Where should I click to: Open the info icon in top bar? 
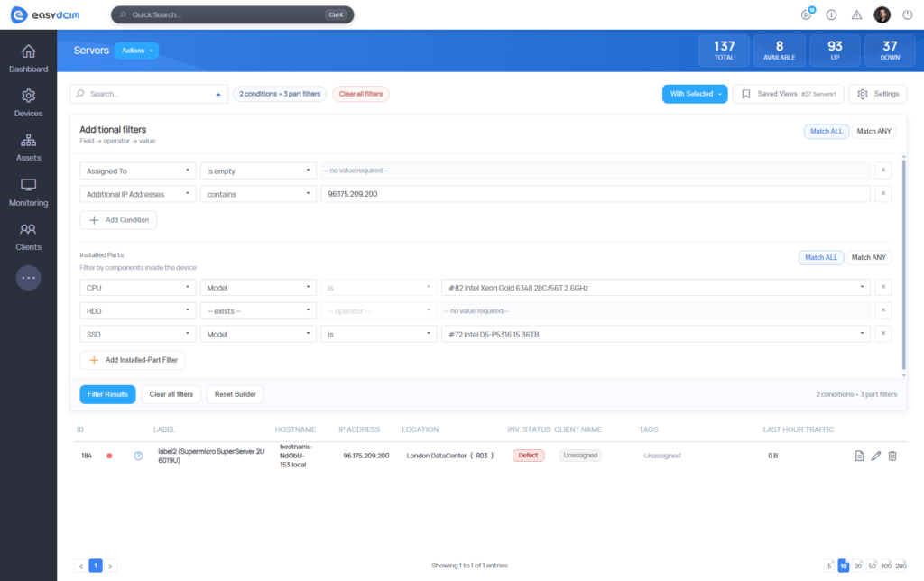tap(831, 14)
